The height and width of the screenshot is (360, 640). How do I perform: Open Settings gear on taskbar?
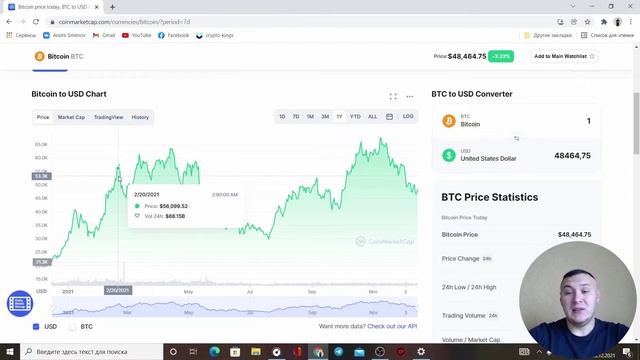[x=421, y=351]
